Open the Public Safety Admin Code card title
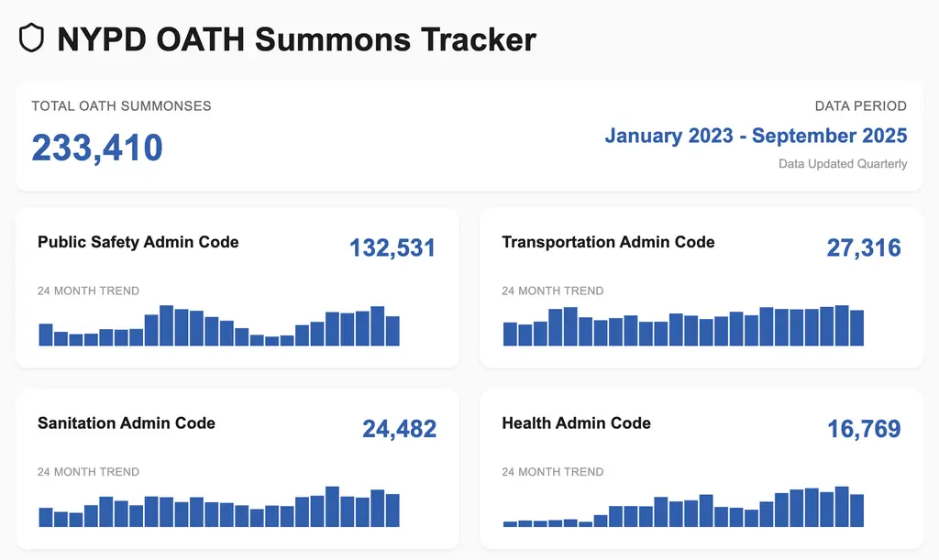939x560 pixels. click(138, 242)
